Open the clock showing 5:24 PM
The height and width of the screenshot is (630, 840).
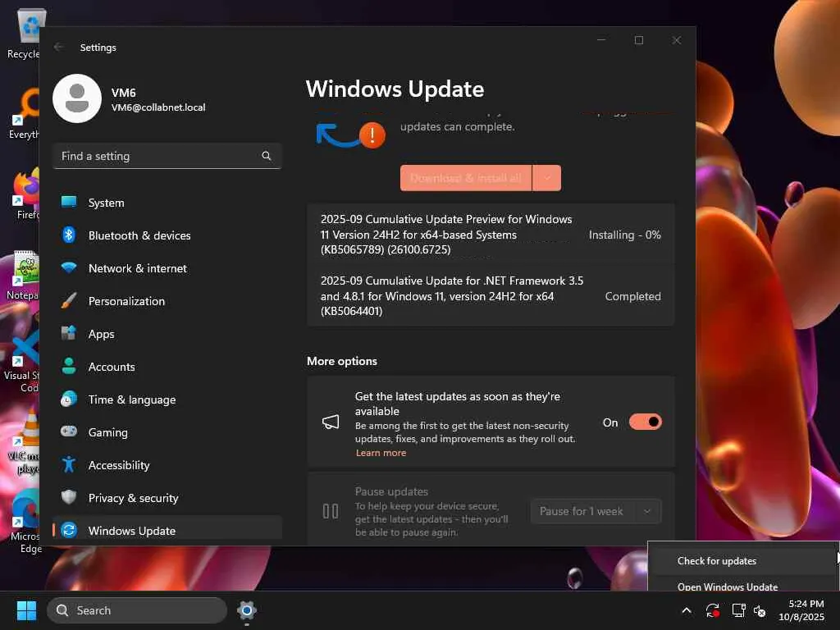tap(801, 610)
